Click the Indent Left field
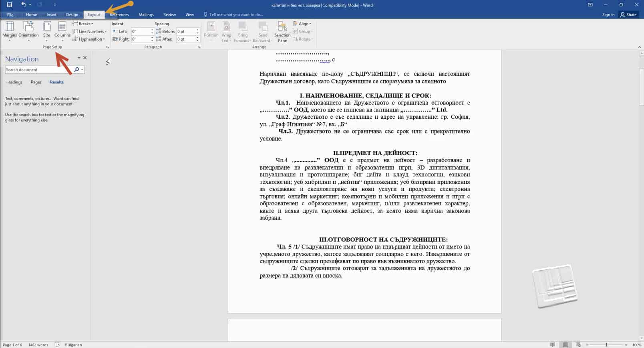The height and width of the screenshot is (348, 644). click(141, 31)
